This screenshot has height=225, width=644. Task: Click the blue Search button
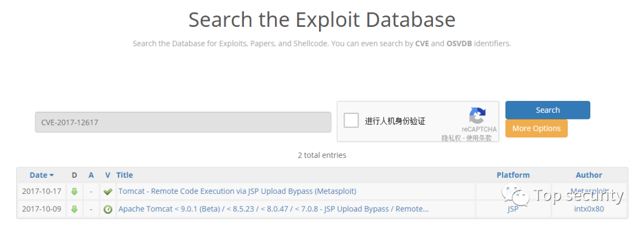pos(547,110)
